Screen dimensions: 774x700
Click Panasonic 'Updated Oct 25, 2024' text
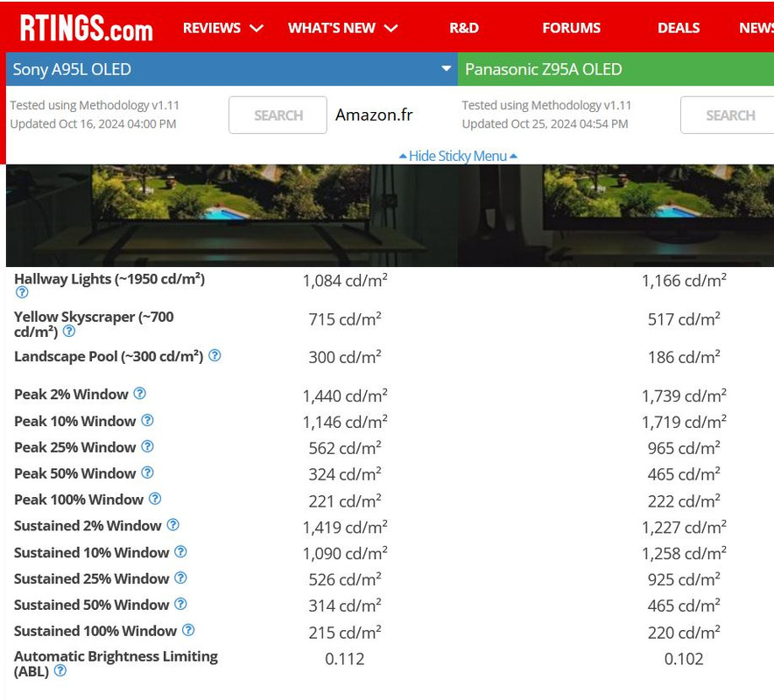pos(545,124)
